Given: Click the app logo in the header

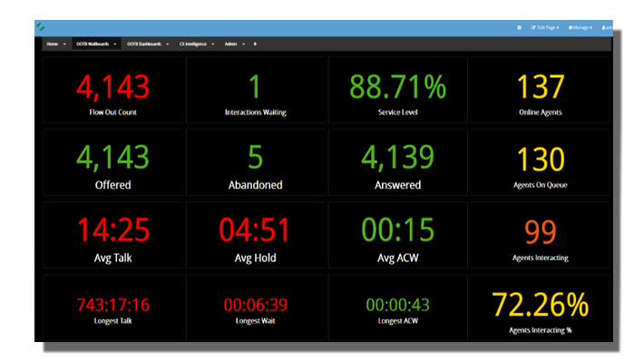Looking at the screenshot, I should click(x=40, y=27).
